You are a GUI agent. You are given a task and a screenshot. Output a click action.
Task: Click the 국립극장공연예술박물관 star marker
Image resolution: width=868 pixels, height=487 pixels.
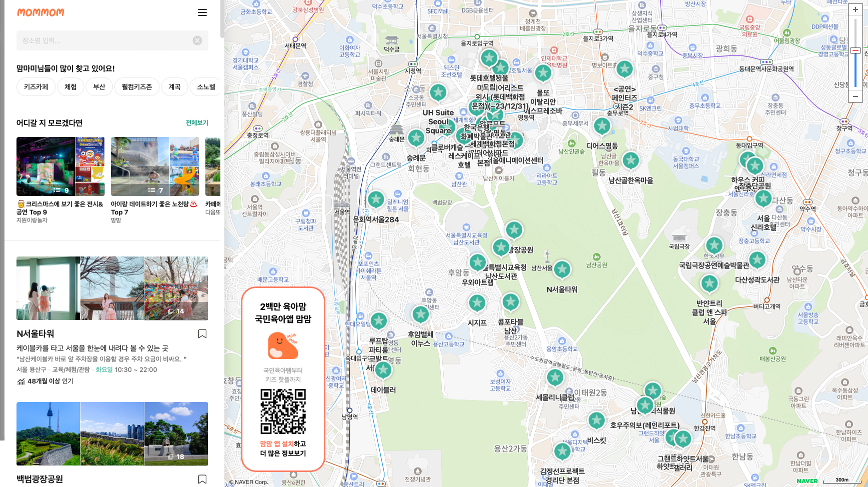pyautogui.click(x=715, y=246)
